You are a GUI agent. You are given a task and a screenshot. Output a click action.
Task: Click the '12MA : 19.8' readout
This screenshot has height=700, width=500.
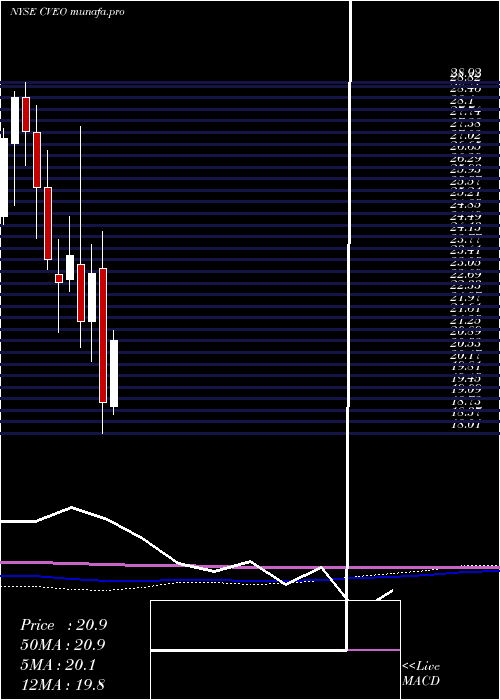(x=64, y=684)
